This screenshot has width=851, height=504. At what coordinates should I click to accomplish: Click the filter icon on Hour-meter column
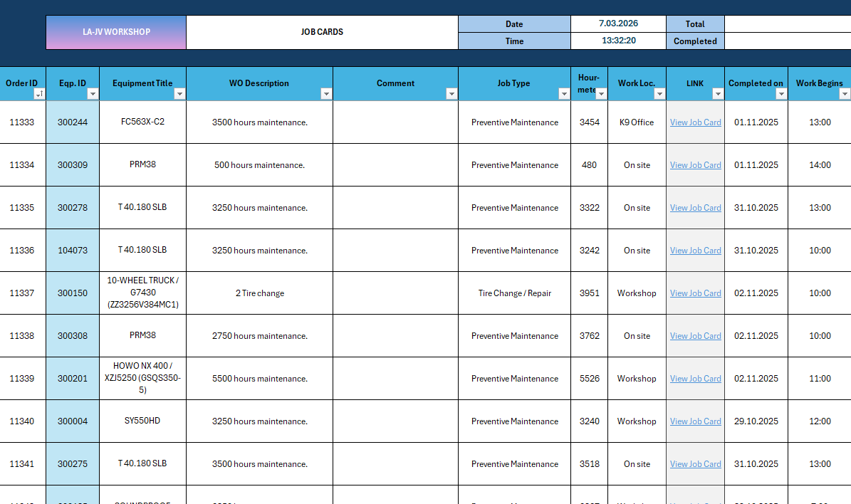(x=601, y=93)
